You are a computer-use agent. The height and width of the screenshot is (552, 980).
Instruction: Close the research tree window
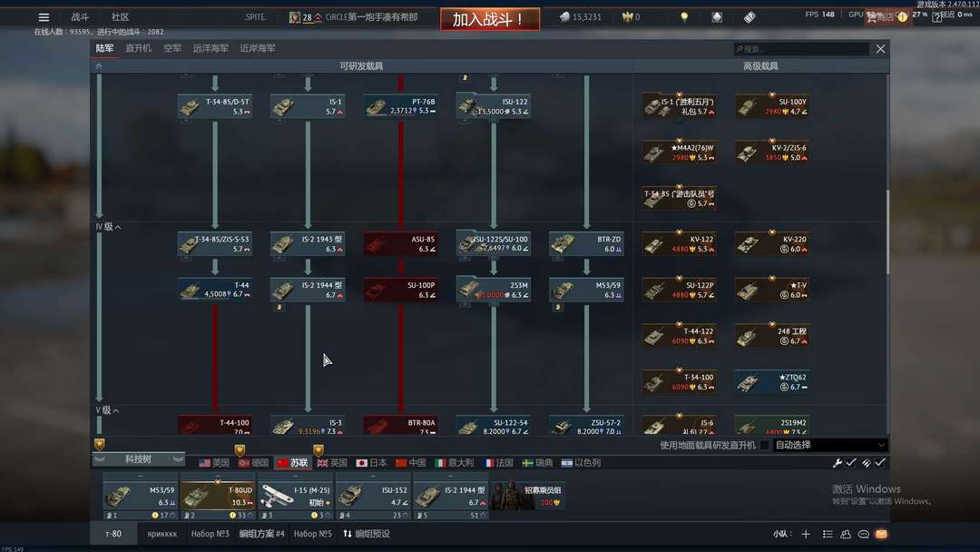tap(880, 49)
